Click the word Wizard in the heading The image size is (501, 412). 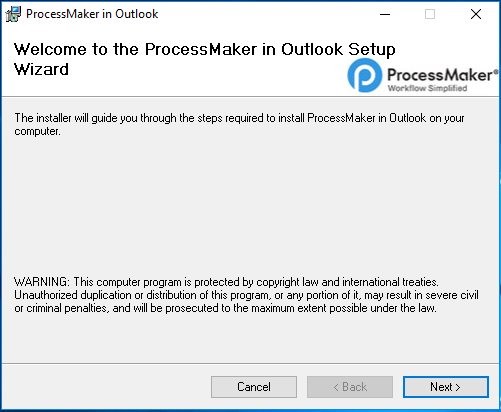pyautogui.click(x=41, y=69)
